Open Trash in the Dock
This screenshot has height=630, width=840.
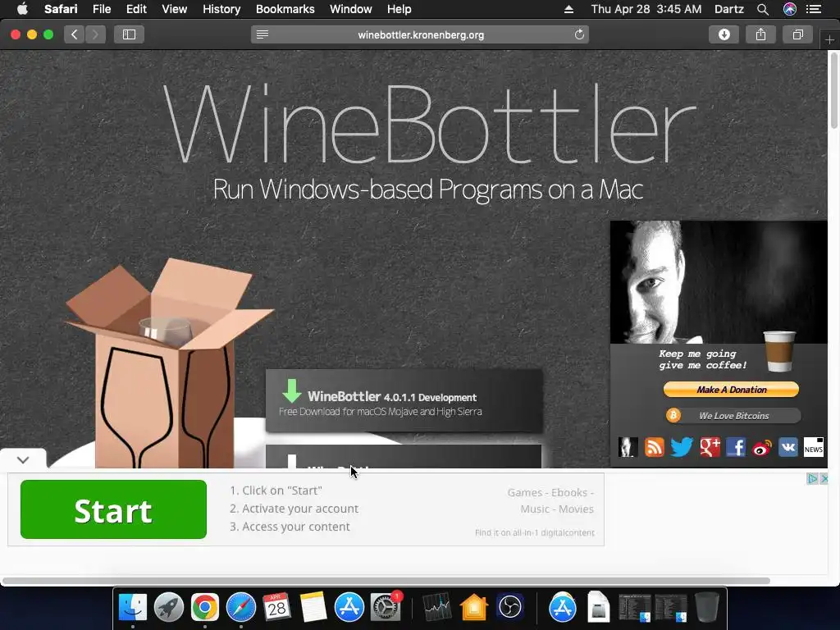pos(706,608)
